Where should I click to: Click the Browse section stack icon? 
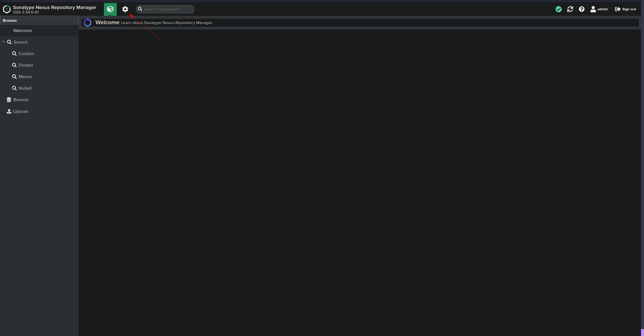9,99
